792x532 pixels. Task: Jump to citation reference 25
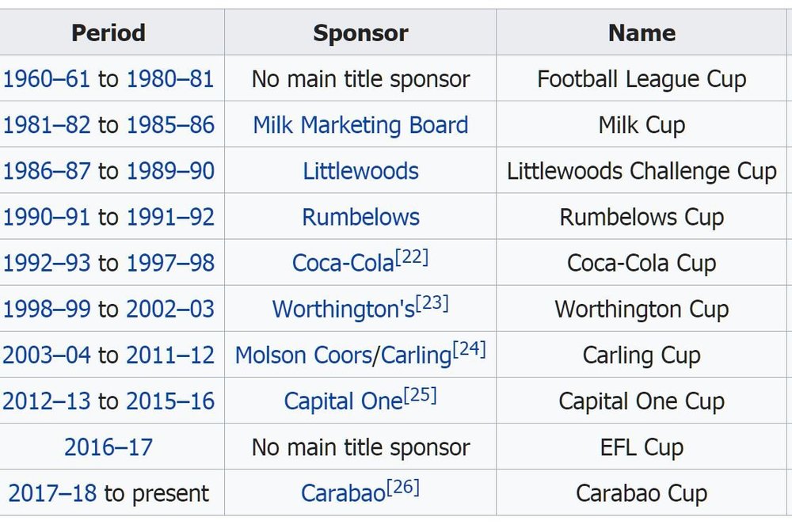(421, 395)
